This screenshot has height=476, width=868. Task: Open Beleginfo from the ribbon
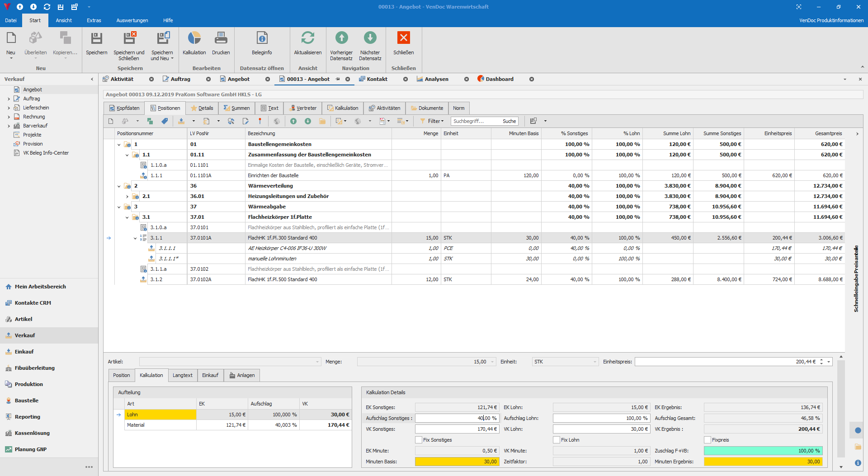click(x=262, y=38)
